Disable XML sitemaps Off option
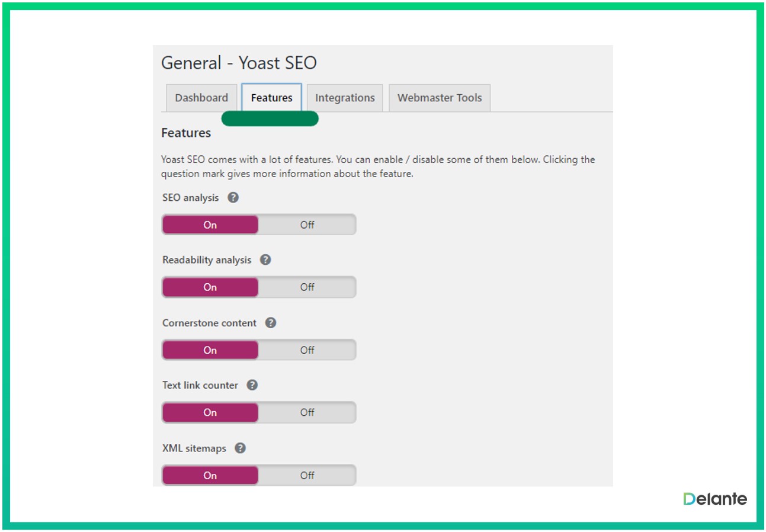Screen dimensions: 766x532 (x=307, y=475)
